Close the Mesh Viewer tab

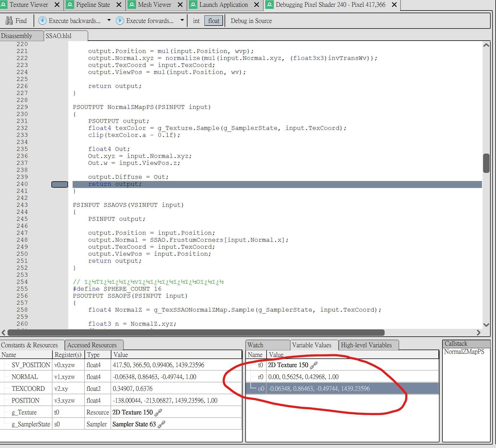180,5
